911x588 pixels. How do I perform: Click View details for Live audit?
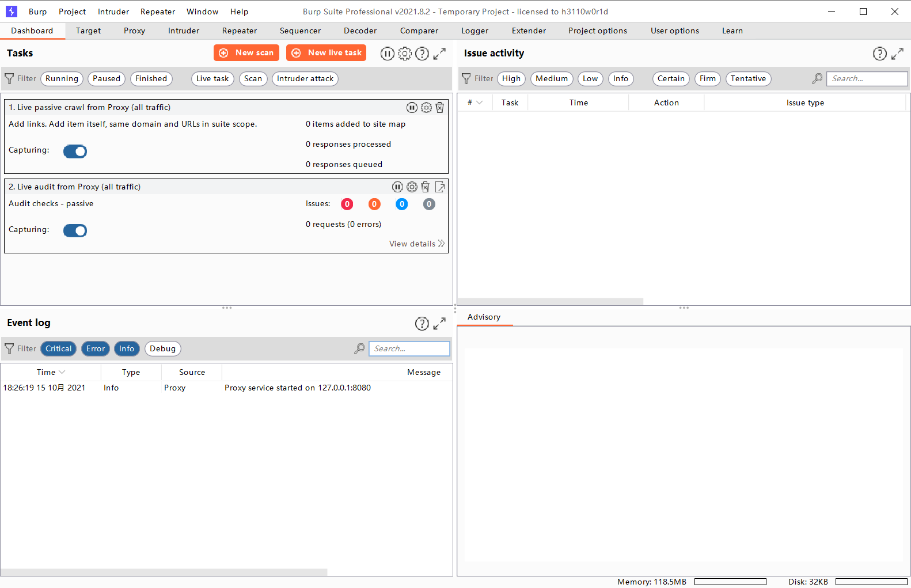pos(417,244)
